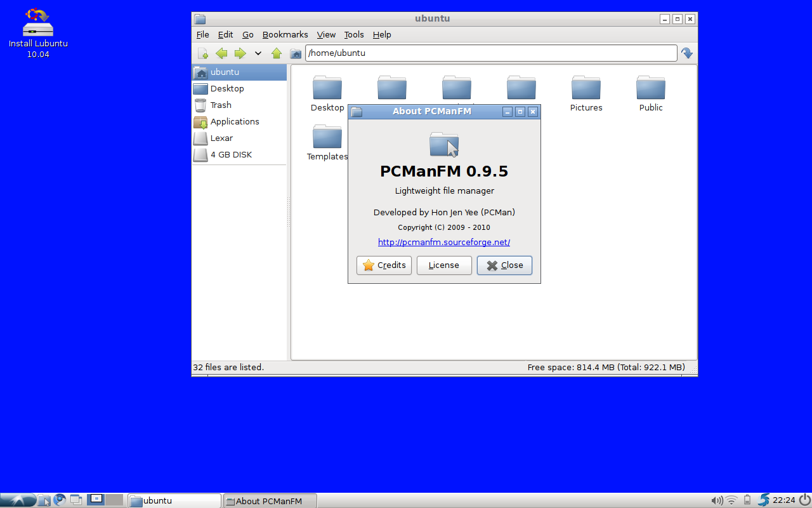Go back with the left arrow icon
The height and width of the screenshot is (508, 812).
point(221,53)
